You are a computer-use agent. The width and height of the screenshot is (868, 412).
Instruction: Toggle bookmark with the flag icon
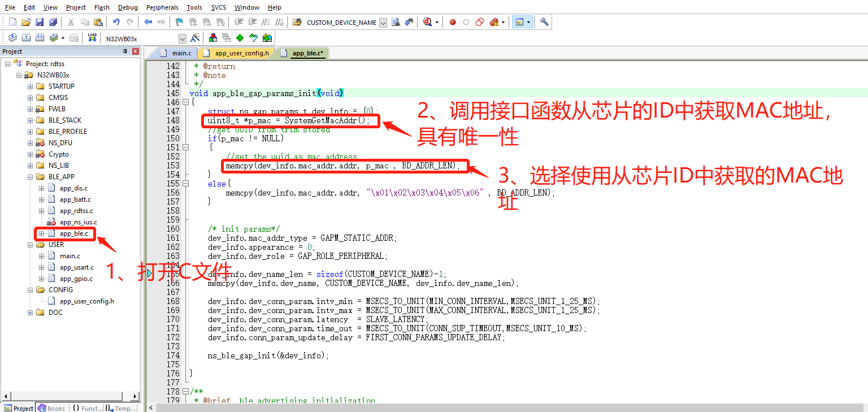pos(179,22)
